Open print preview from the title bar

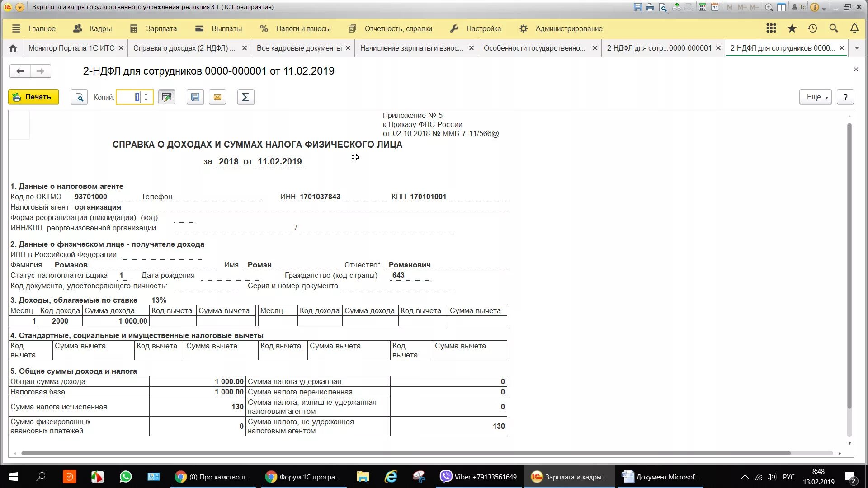663,7
